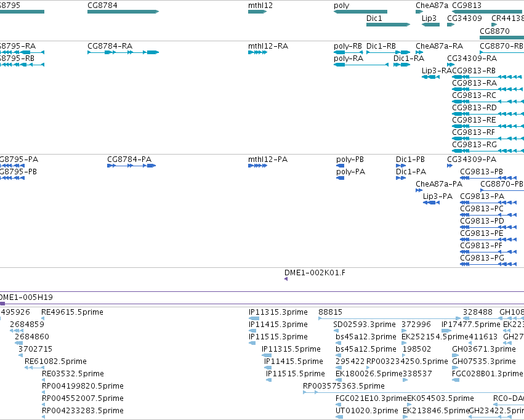Image resolution: width=524 pixels, height=420 pixels.
Task: Select the RE03532.5prime EST label
Action: tap(73, 374)
